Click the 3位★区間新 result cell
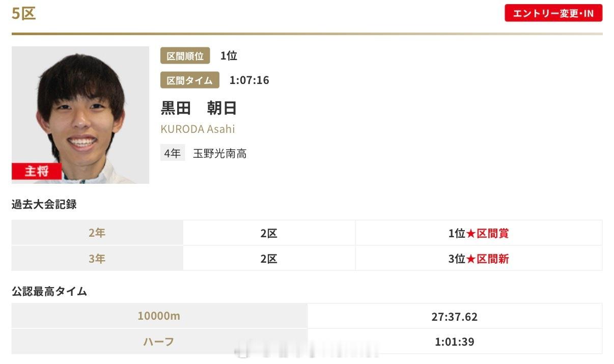614x364 pixels. coord(479,259)
